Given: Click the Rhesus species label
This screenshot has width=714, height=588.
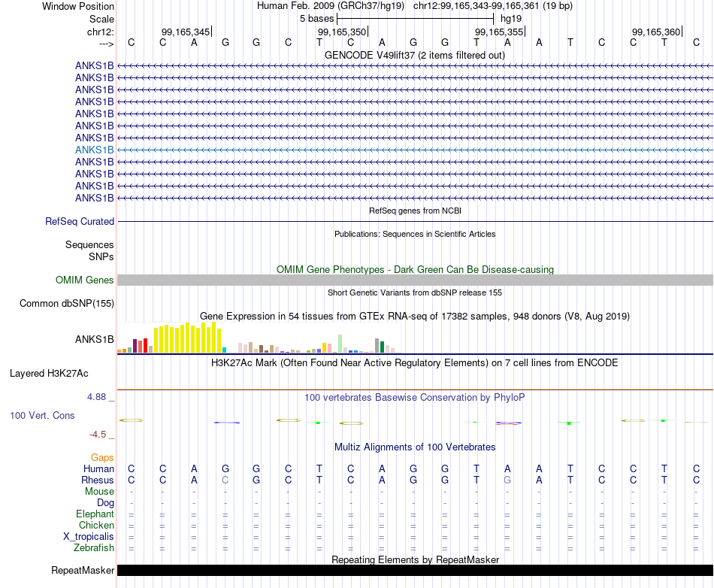Looking at the screenshot, I should (x=98, y=480).
